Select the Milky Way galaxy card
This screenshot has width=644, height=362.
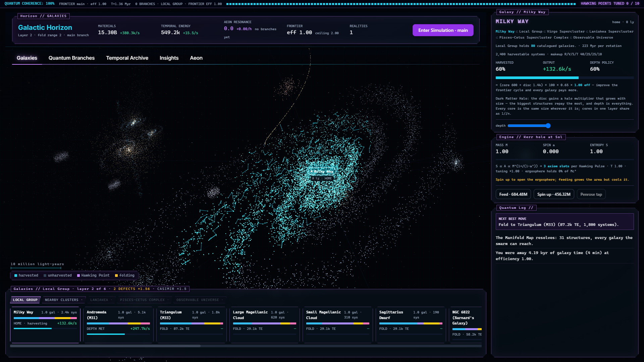pyautogui.click(x=45, y=324)
